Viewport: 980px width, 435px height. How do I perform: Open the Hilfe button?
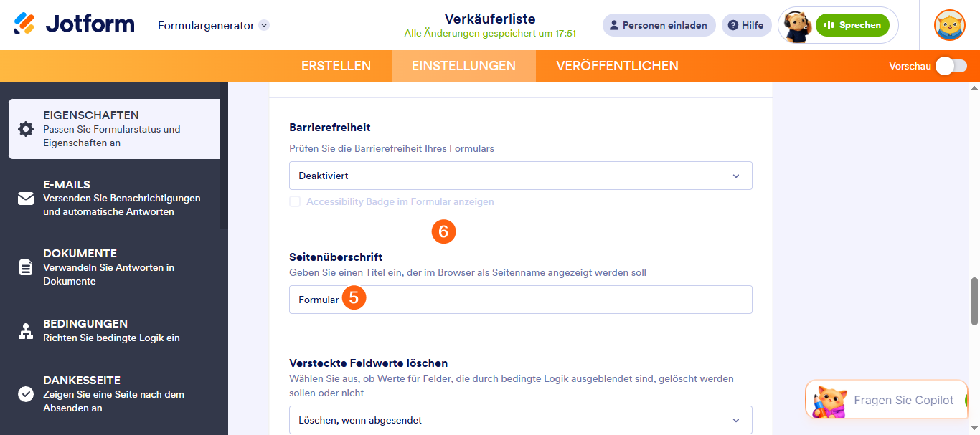pos(746,25)
